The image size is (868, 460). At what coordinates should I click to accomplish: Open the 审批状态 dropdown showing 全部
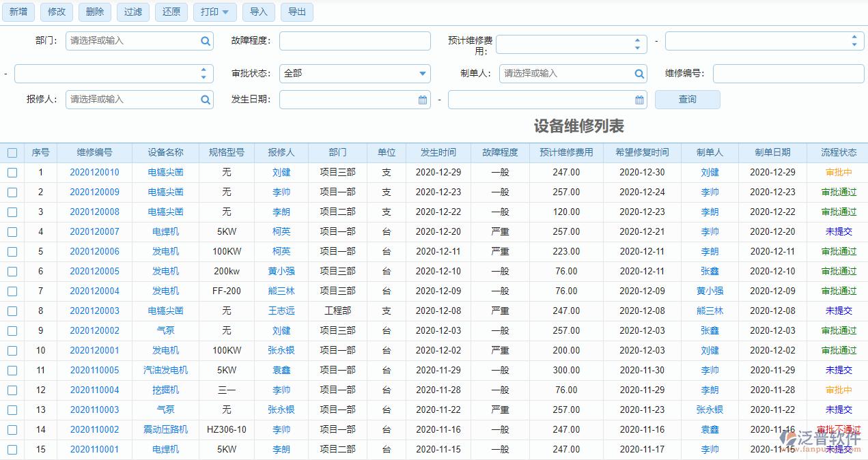click(x=354, y=74)
